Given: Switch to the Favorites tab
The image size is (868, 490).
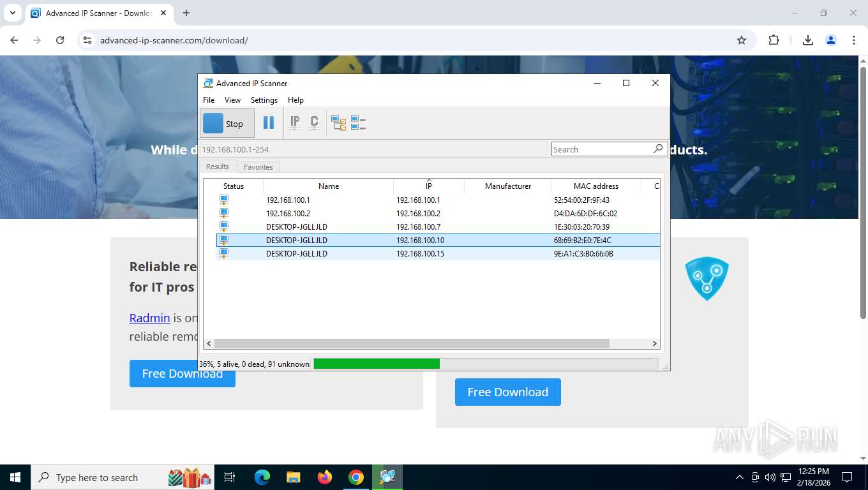Looking at the screenshot, I should pos(258,167).
